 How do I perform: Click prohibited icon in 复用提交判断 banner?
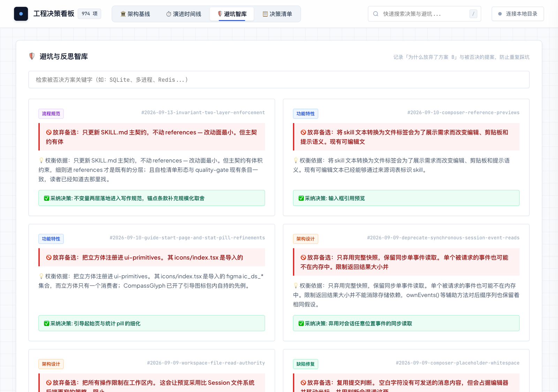pyautogui.click(x=303, y=383)
